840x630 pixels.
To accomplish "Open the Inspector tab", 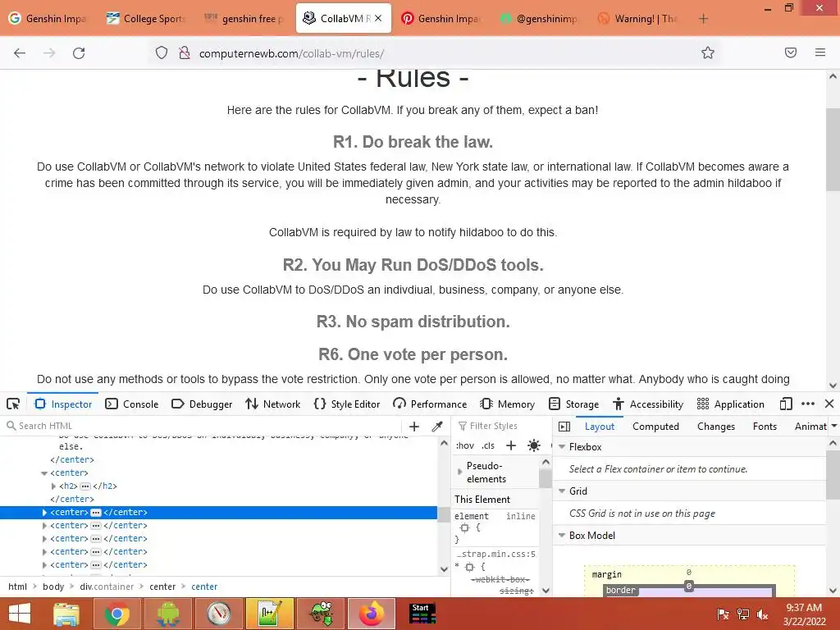I will pos(63,404).
